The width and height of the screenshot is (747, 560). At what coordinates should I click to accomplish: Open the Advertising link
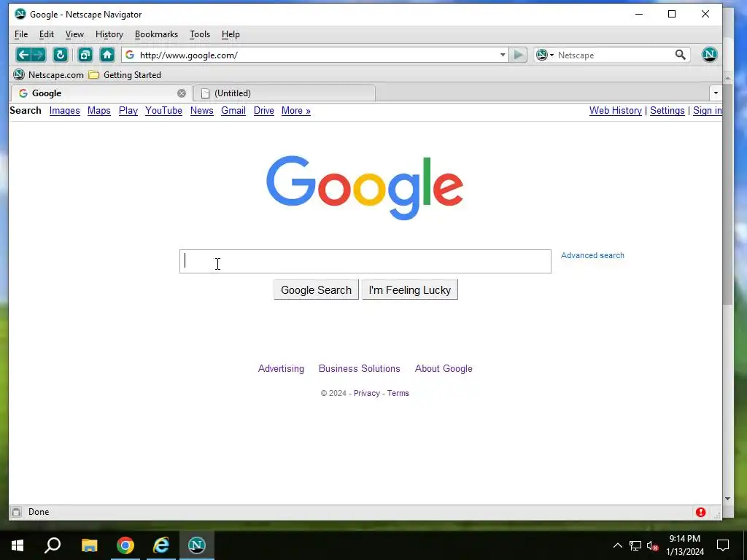[x=281, y=368]
